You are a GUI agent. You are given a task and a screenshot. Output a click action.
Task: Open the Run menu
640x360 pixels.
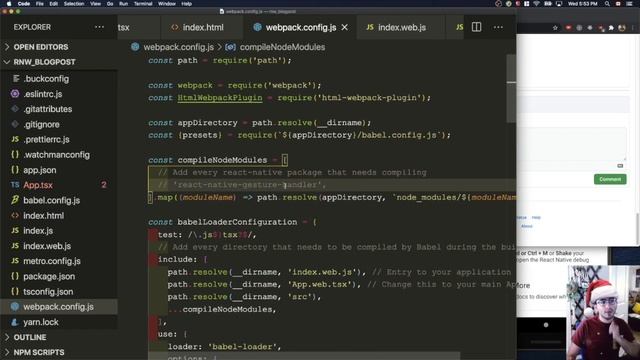point(123,4)
